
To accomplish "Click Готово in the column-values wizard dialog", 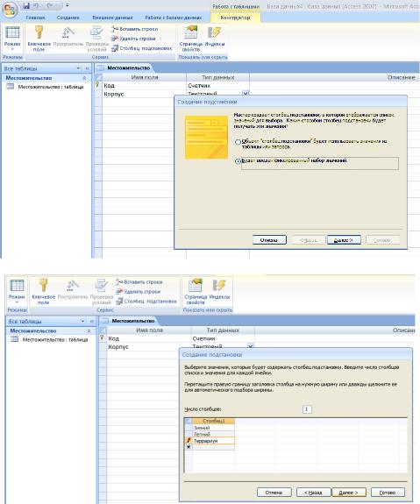I will [388, 493].
